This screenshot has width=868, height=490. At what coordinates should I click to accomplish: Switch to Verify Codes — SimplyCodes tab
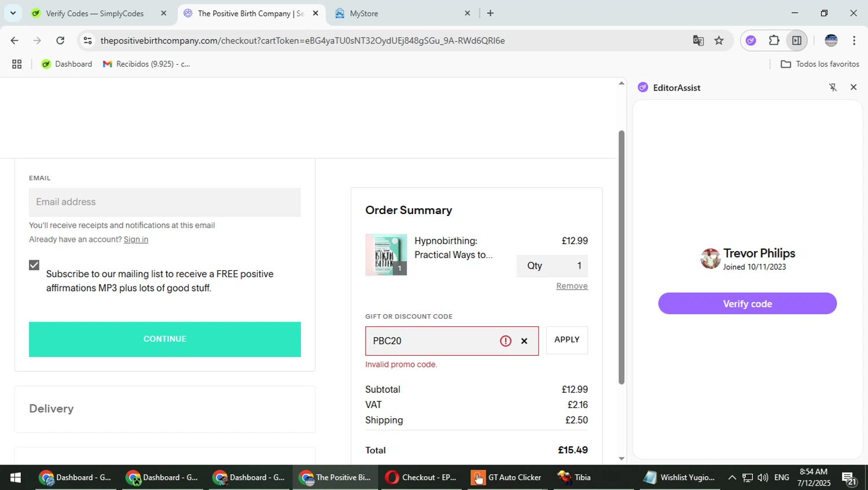tap(95, 13)
